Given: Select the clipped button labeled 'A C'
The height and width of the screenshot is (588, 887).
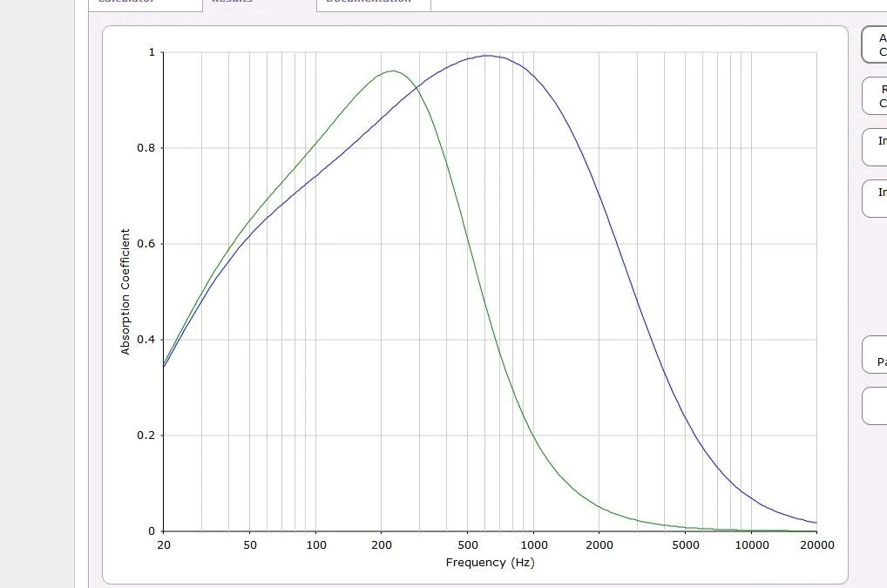Looking at the screenshot, I should click(875, 44).
